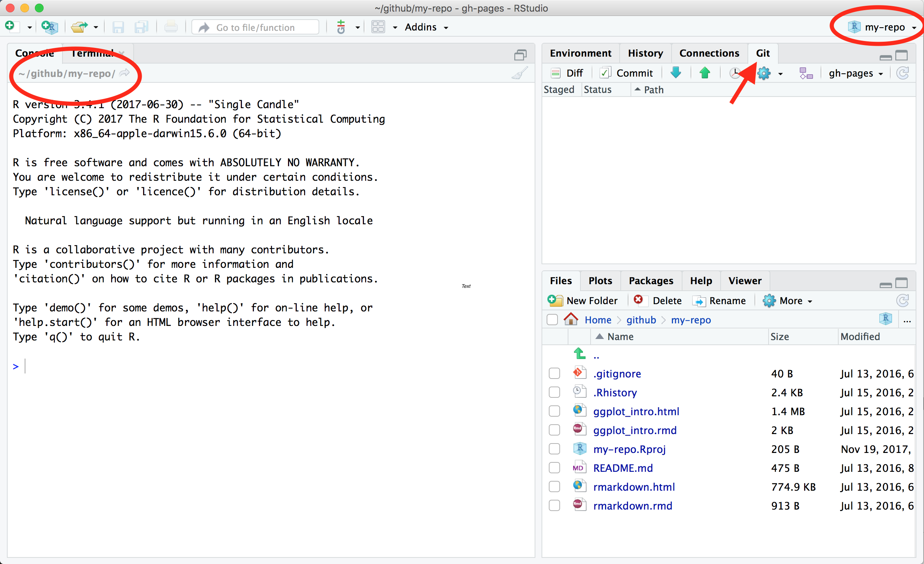Screen dimensions: 924x564
Task: Expand the my-repo project dropdown top-right
Action: coord(913,26)
